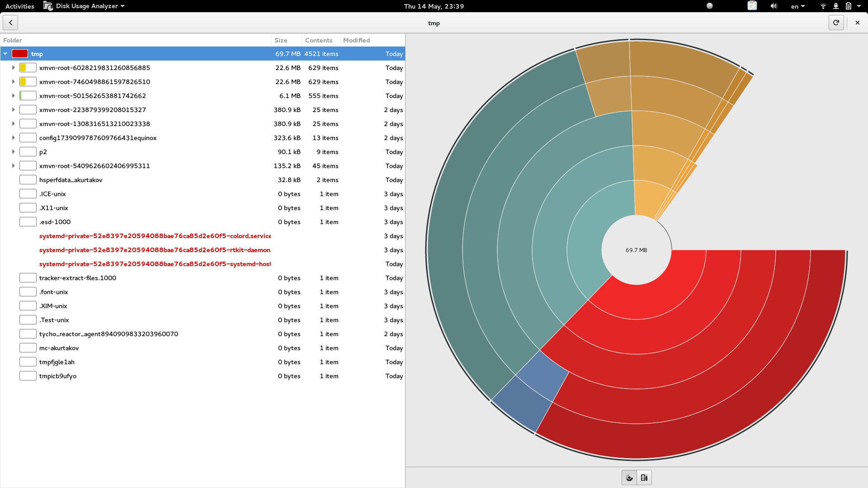Click the Wi-Fi network icon
This screenshot has height=488, width=868.
pos(823,6)
